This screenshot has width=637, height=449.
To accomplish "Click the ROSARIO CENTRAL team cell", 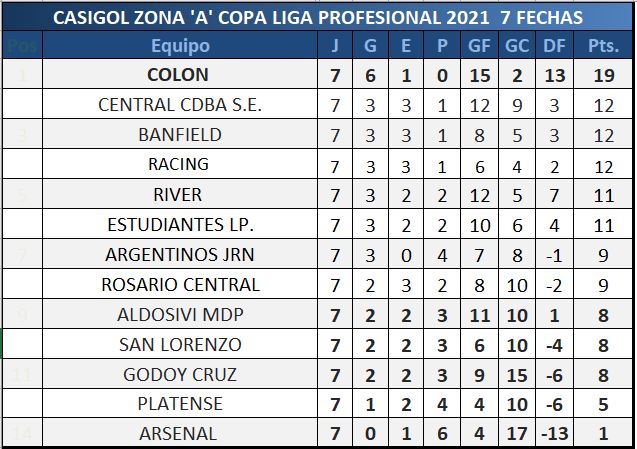I will point(180,284).
